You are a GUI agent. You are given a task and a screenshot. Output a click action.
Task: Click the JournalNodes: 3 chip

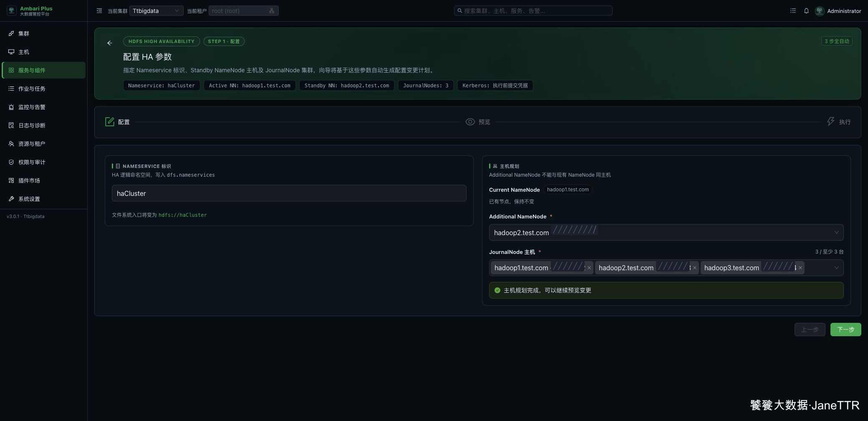(x=426, y=86)
